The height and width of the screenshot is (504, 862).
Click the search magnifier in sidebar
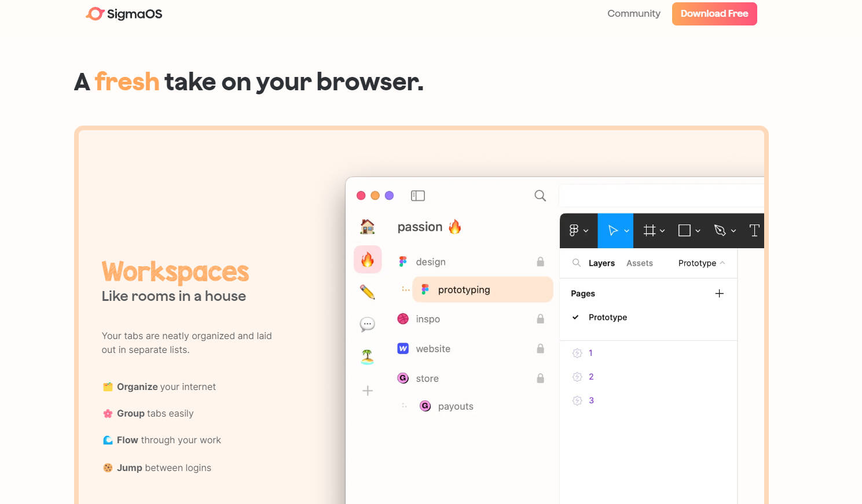[x=540, y=196]
